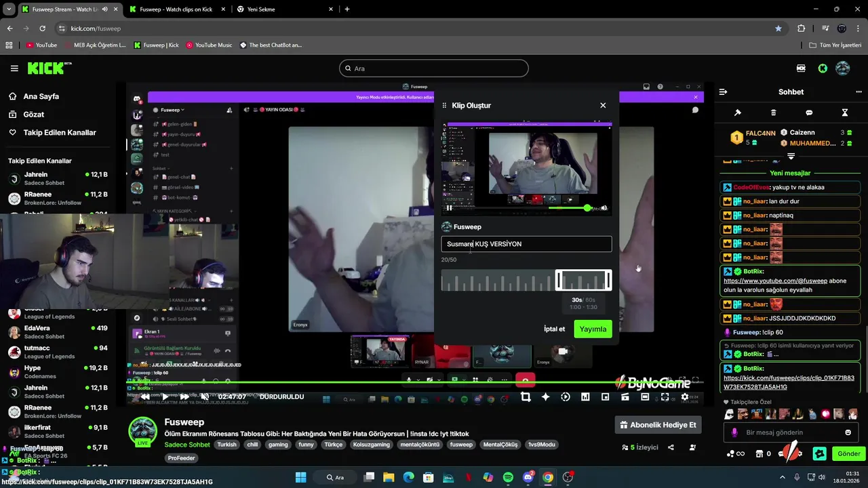Select the MentalÇöküş tag
This screenshot has height=488, width=868.
pyautogui.click(x=500, y=445)
